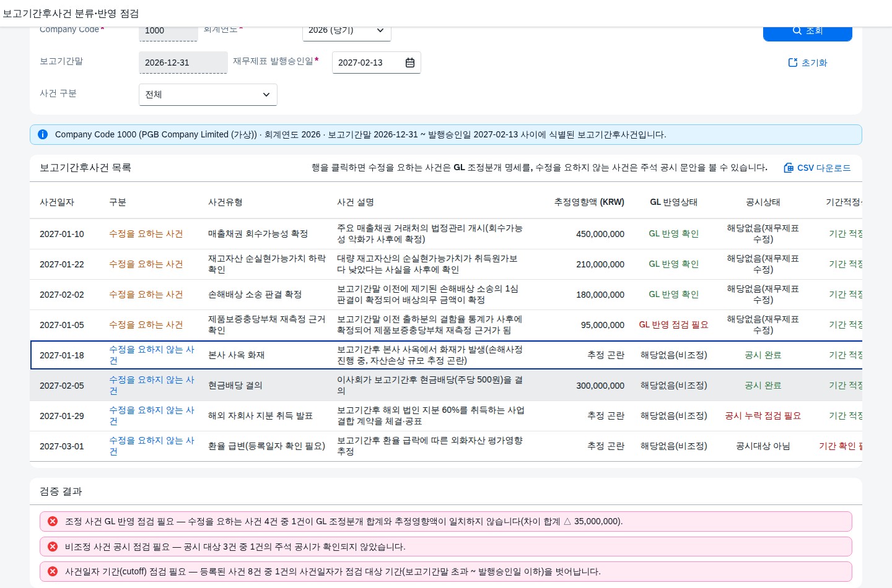Open the 재고자산 순실현가능가치 하락 확인 row
This screenshot has width=892, height=588.
point(446,264)
